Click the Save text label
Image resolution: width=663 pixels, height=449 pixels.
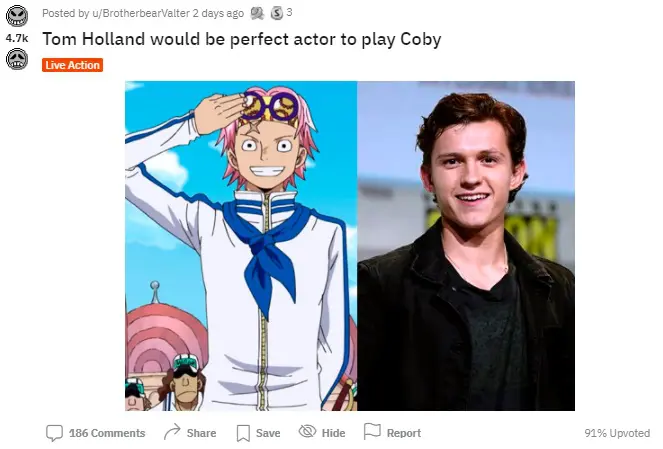click(268, 433)
